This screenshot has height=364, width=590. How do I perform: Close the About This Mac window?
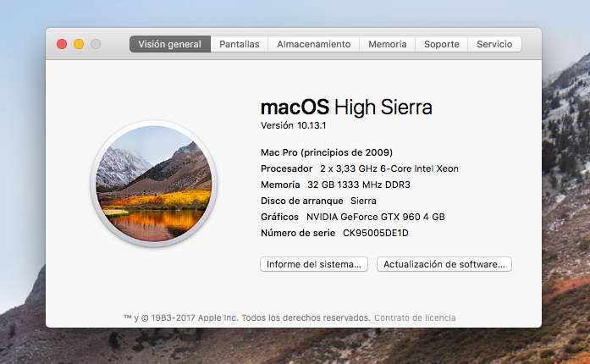[x=62, y=44]
